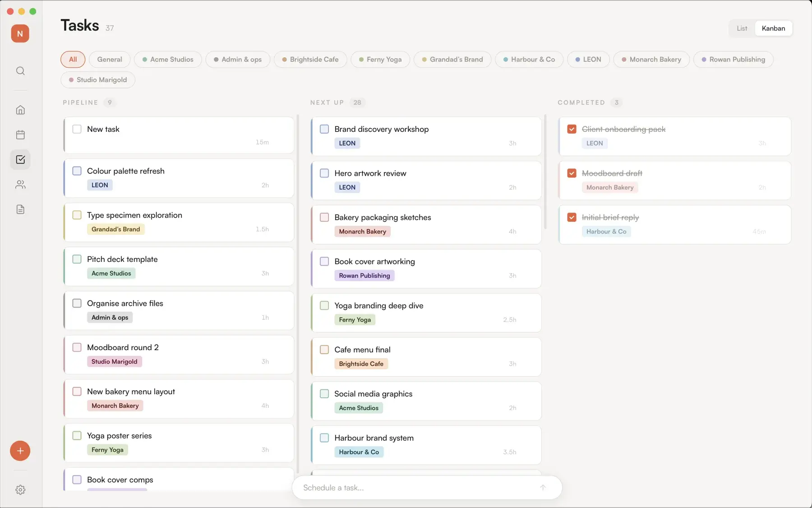
Task: Select the Kanban view tab
Action: click(773, 28)
